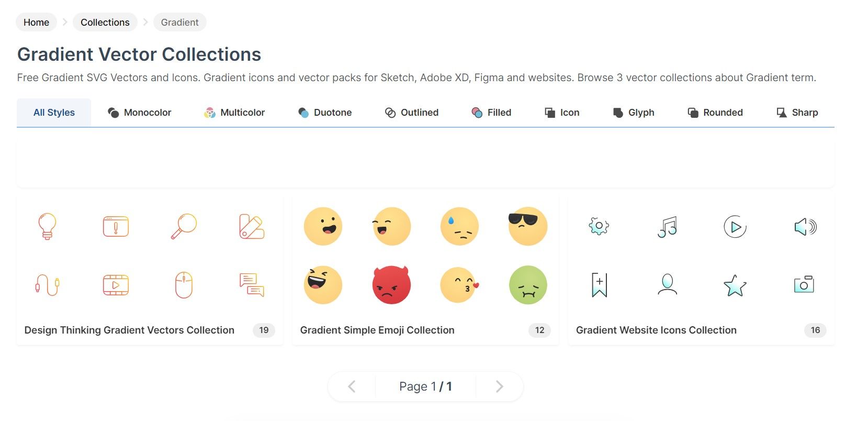Image resolution: width=868 pixels, height=421 pixels.
Task: Select the sunglasses emoji
Action: pyautogui.click(x=527, y=226)
